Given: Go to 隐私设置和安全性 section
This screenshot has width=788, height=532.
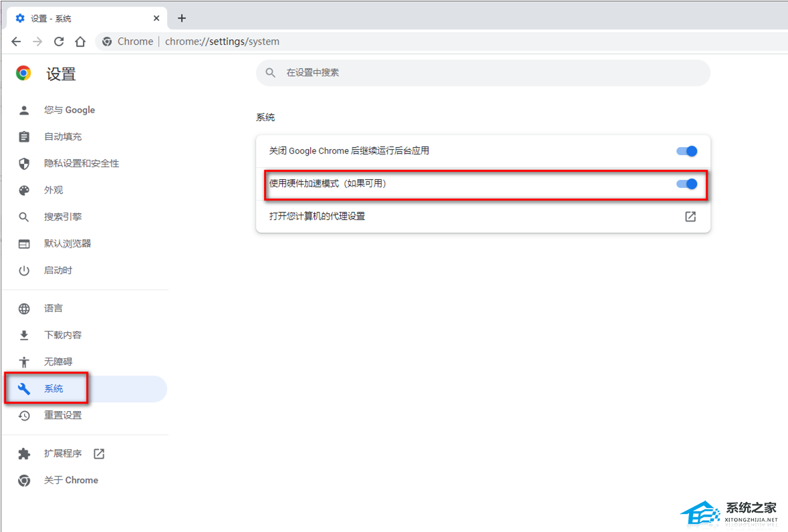Looking at the screenshot, I should point(82,164).
